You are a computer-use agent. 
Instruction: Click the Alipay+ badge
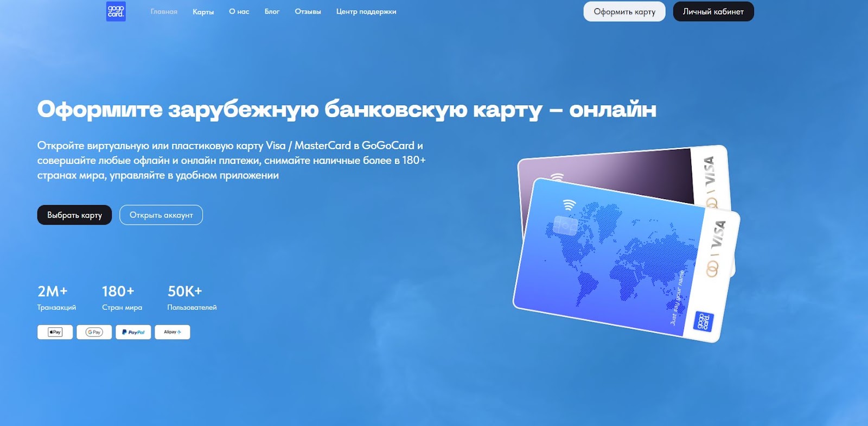click(x=172, y=332)
